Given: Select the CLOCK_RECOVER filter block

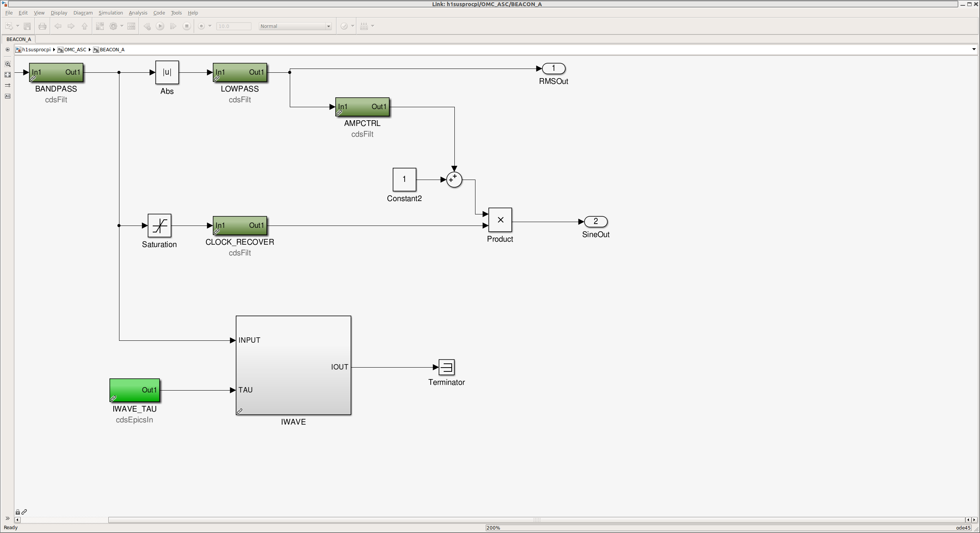Looking at the screenshot, I should pos(240,226).
